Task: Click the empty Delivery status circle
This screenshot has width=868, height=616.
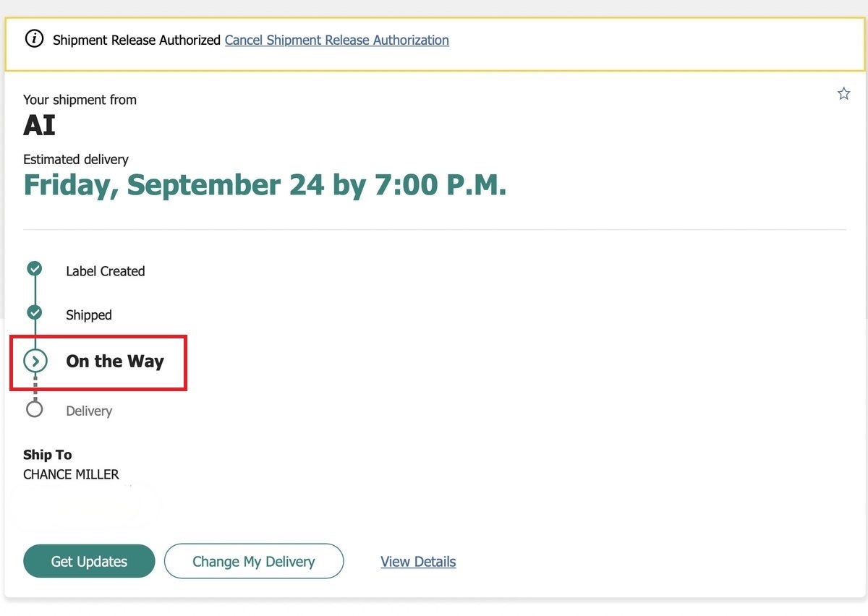Action: point(34,409)
